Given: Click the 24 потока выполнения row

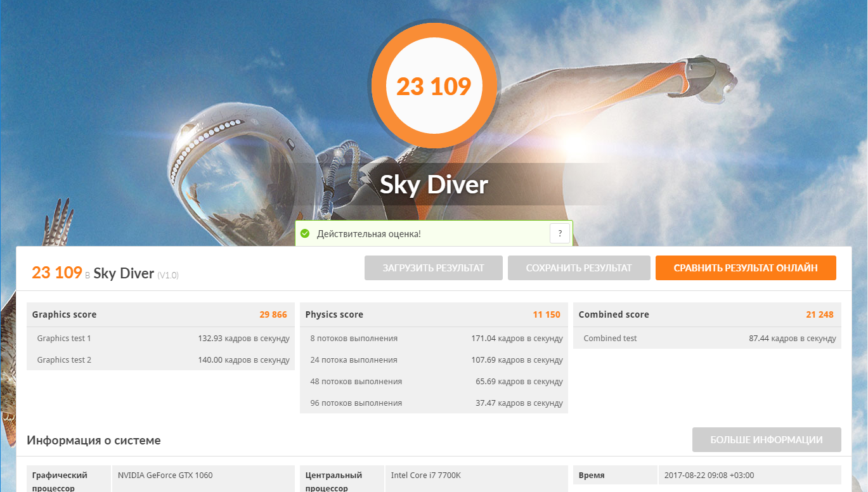Looking at the screenshot, I should (434, 360).
